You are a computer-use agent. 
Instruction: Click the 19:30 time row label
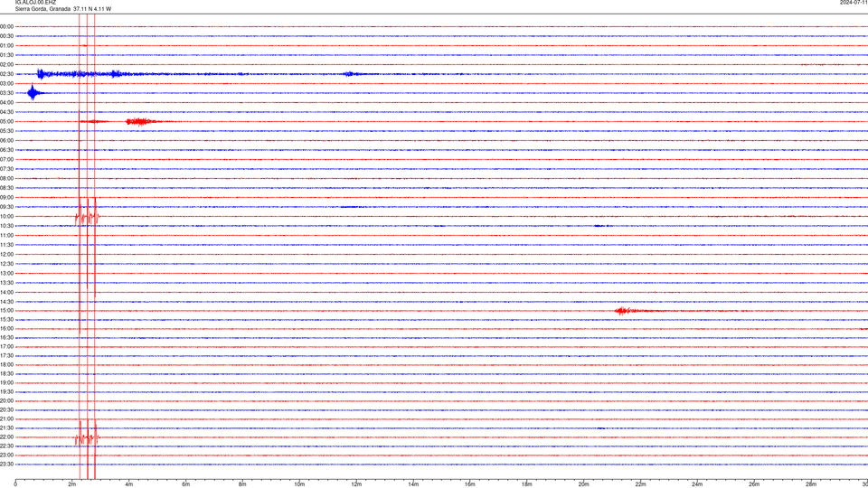tap(6, 391)
